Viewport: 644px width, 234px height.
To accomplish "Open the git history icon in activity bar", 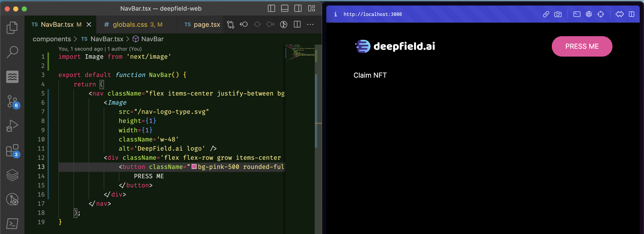I will (x=12, y=199).
